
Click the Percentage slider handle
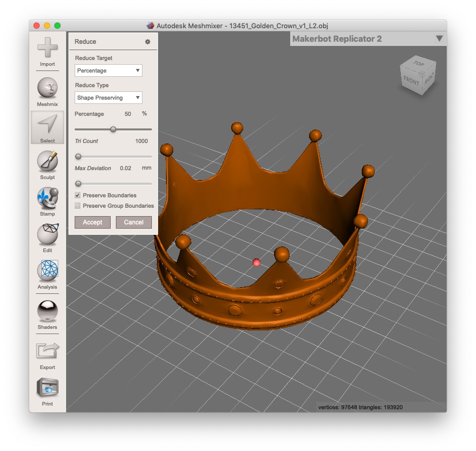click(114, 129)
